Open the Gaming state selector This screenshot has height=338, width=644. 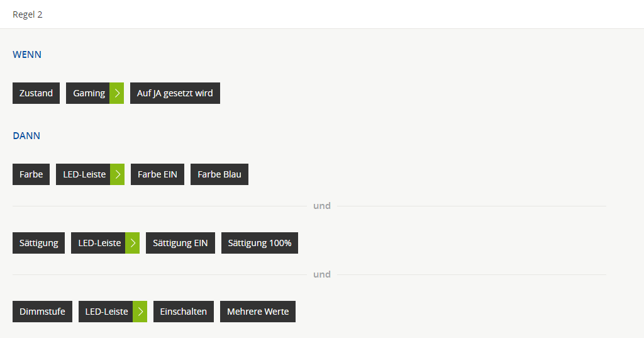pyautogui.click(x=88, y=93)
